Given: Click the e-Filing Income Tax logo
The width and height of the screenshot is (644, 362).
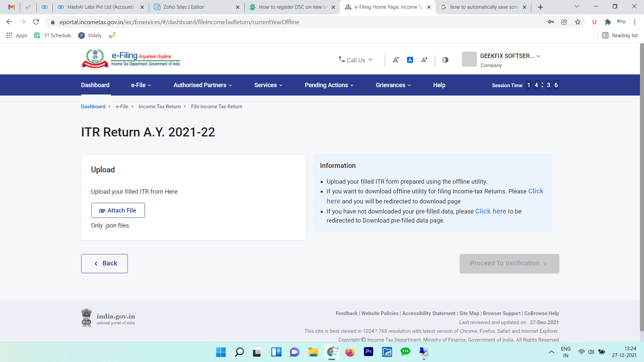Looking at the screenshot, I should pyautogui.click(x=131, y=59).
